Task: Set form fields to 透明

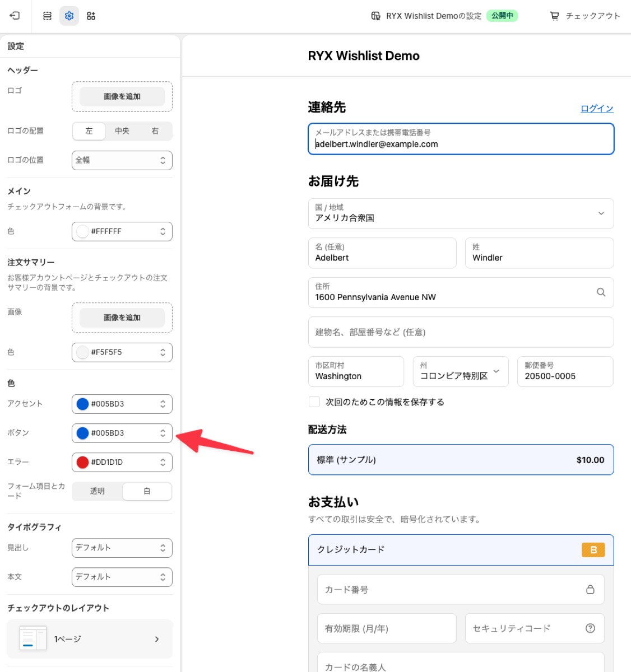Action: [98, 491]
